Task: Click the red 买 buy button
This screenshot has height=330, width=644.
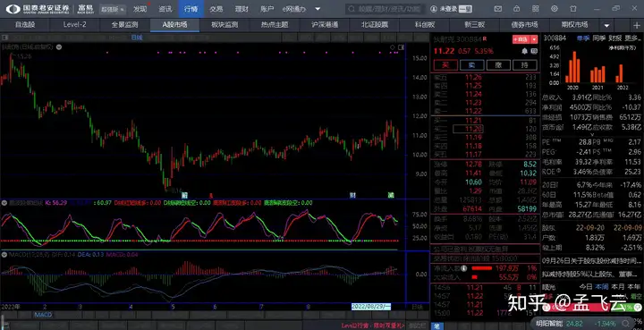Action: pos(445,65)
